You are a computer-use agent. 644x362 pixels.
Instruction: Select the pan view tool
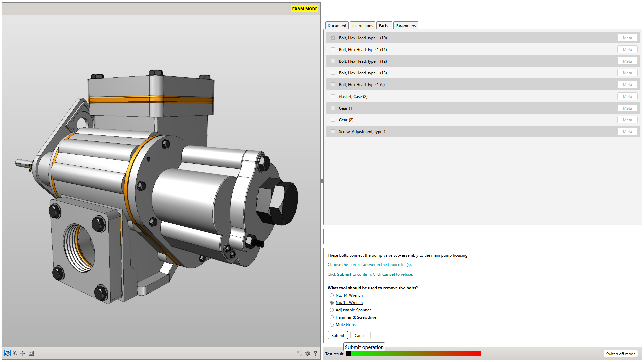pyautogui.click(x=23, y=353)
